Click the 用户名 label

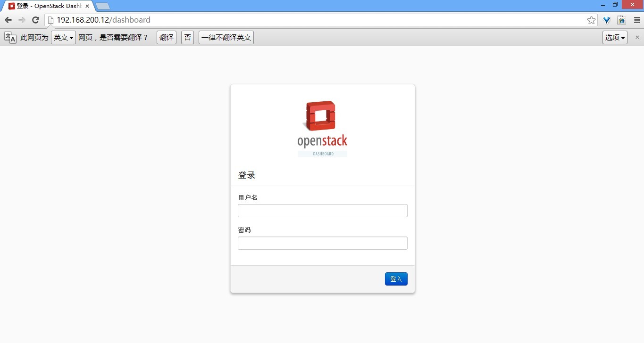[248, 197]
